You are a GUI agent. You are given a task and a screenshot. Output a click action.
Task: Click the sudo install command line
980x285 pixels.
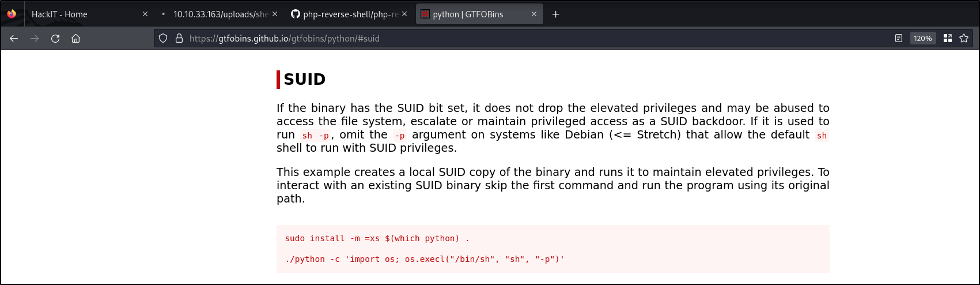(x=377, y=238)
